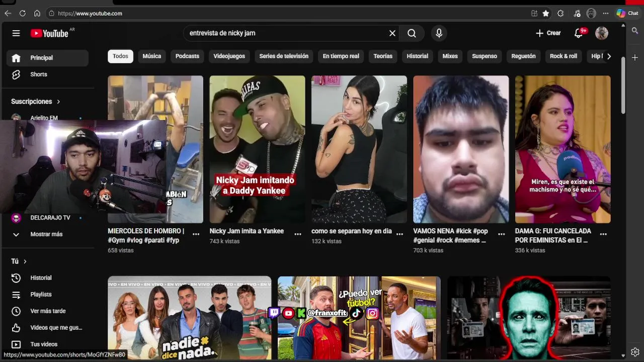Select the En tiempo real chip

click(x=341, y=56)
